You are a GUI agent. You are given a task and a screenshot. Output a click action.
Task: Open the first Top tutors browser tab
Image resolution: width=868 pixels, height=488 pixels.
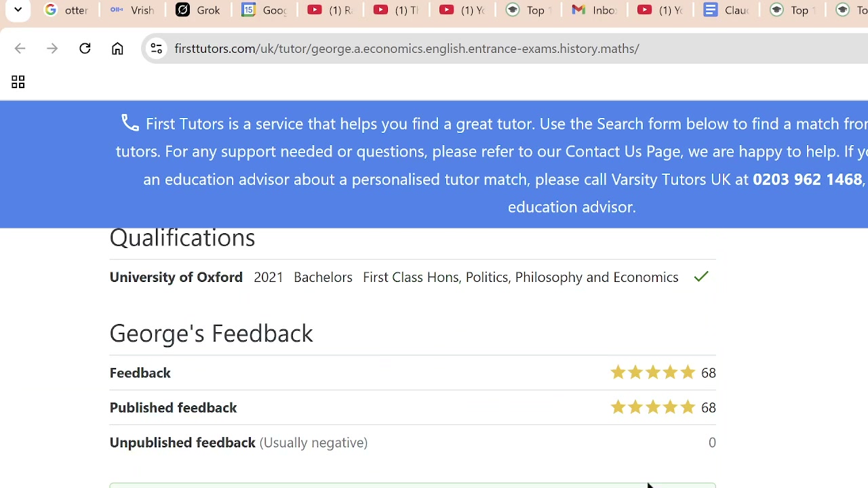coord(528,10)
